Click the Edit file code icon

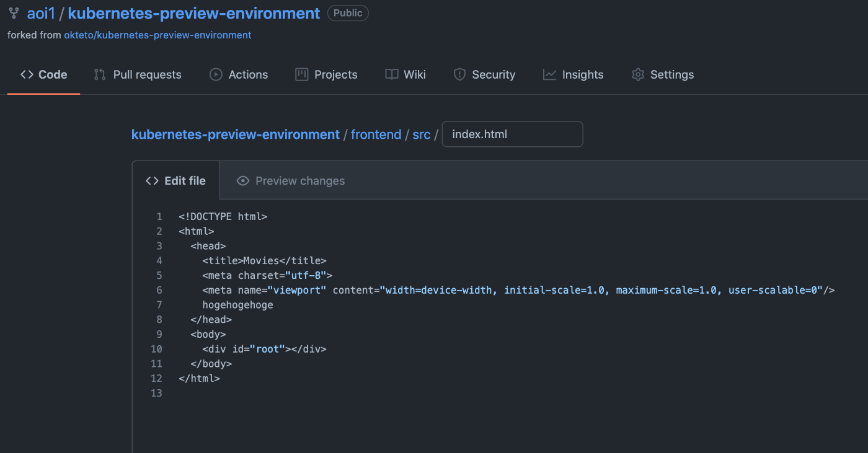click(x=152, y=181)
